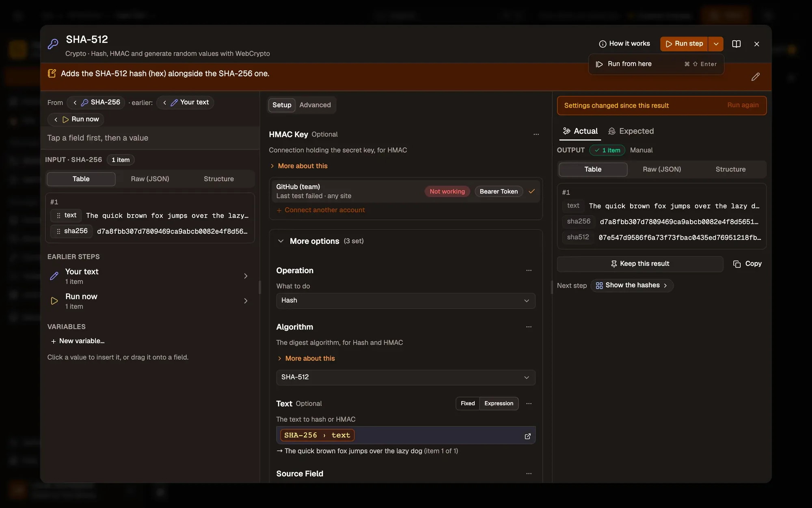Expand the Your text earlier step
The width and height of the screenshot is (812, 508).
(x=149, y=276)
